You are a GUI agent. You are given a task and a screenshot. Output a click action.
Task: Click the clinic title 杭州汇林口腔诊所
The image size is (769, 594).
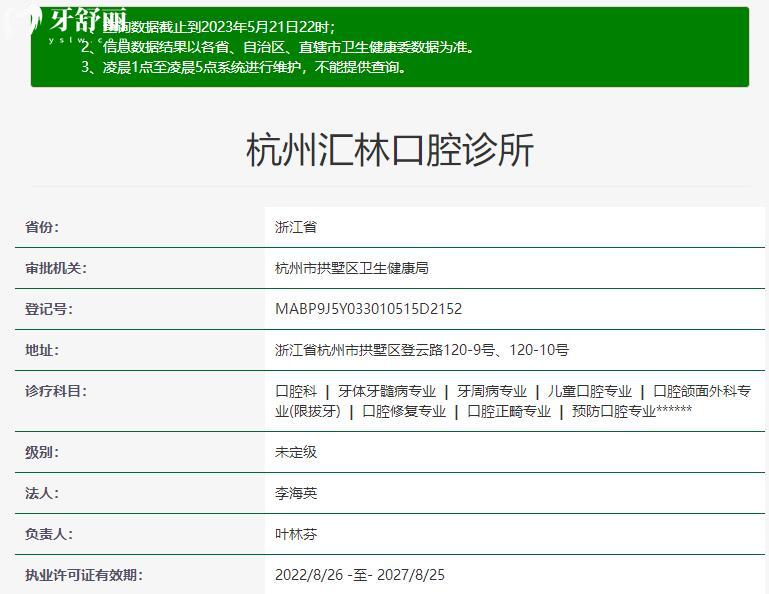tap(389, 150)
